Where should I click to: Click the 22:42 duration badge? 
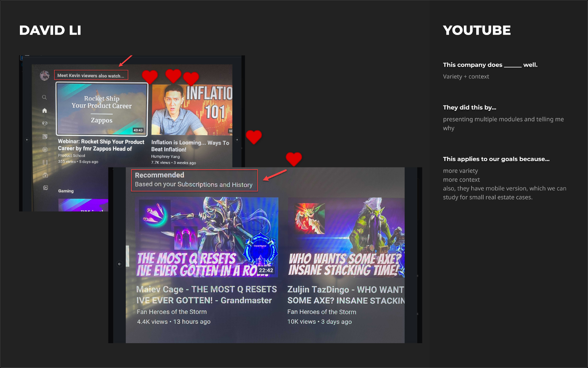click(x=266, y=270)
